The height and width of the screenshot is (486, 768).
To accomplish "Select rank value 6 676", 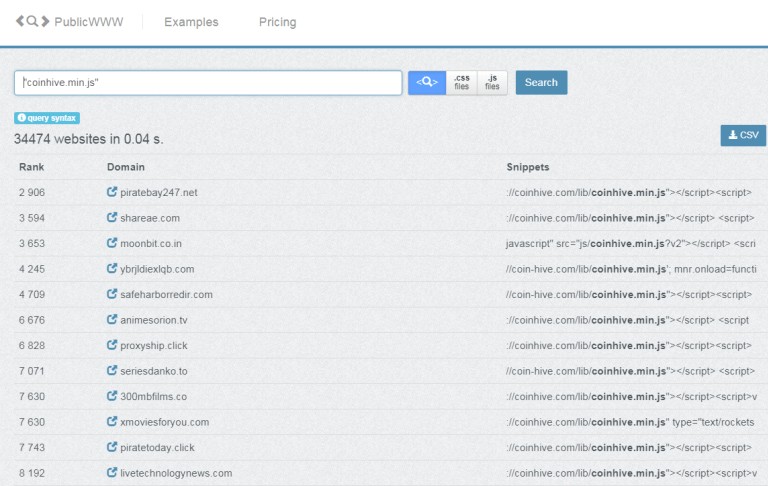I will (32, 320).
